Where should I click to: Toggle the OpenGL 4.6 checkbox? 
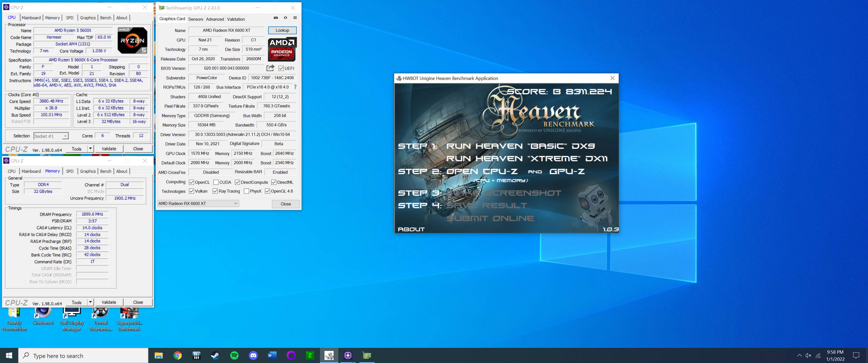[x=267, y=191]
